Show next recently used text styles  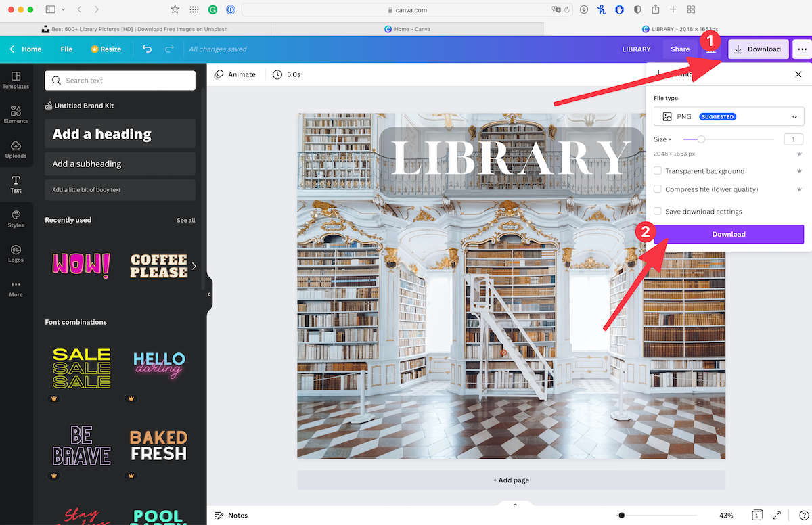click(194, 266)
